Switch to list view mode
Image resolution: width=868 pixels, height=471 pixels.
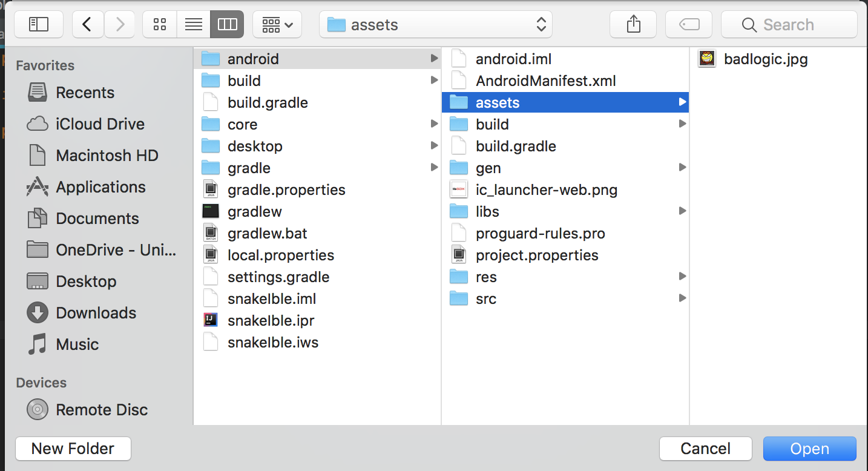pyautogui.click(x=193, y=24)
